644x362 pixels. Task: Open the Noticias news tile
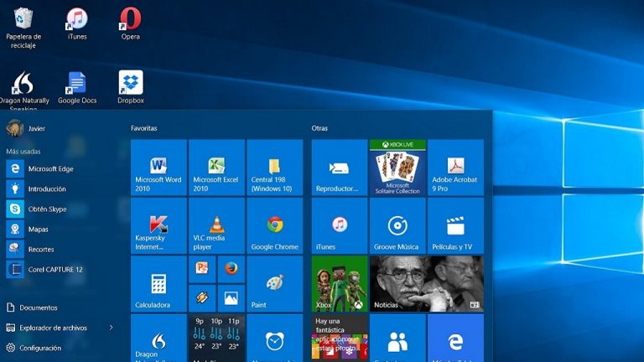coord(427,284)
